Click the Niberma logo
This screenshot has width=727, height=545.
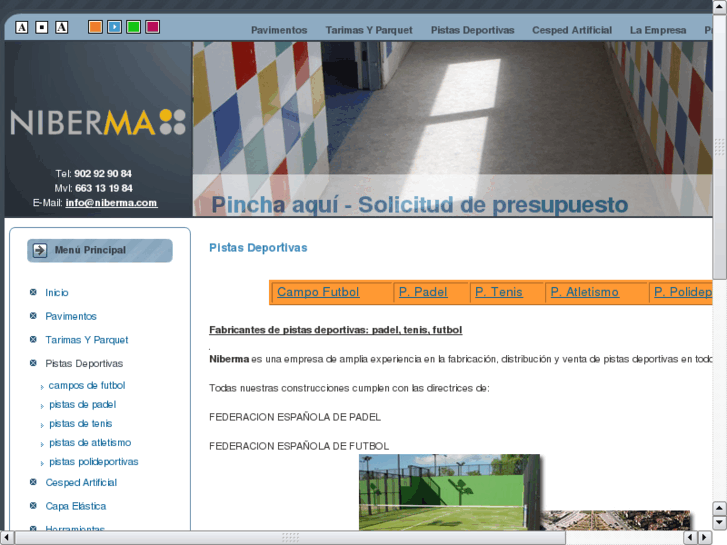coord(98,122)
